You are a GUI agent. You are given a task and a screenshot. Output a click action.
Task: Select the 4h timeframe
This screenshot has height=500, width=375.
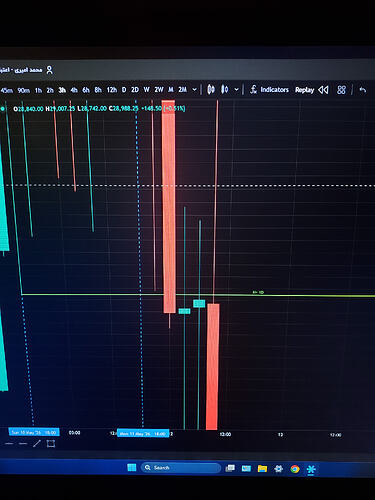click(74, 90)
